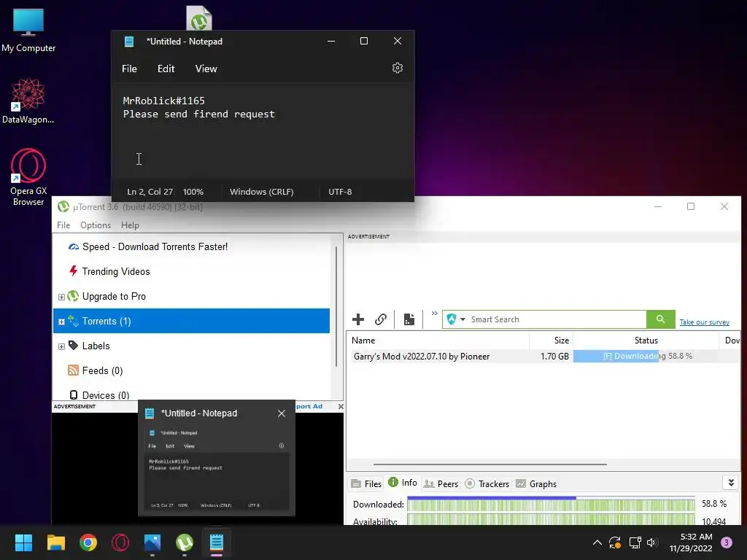747x560 pixels.
Task: Open uTorrent Options menu
Action: coord(96,225)
